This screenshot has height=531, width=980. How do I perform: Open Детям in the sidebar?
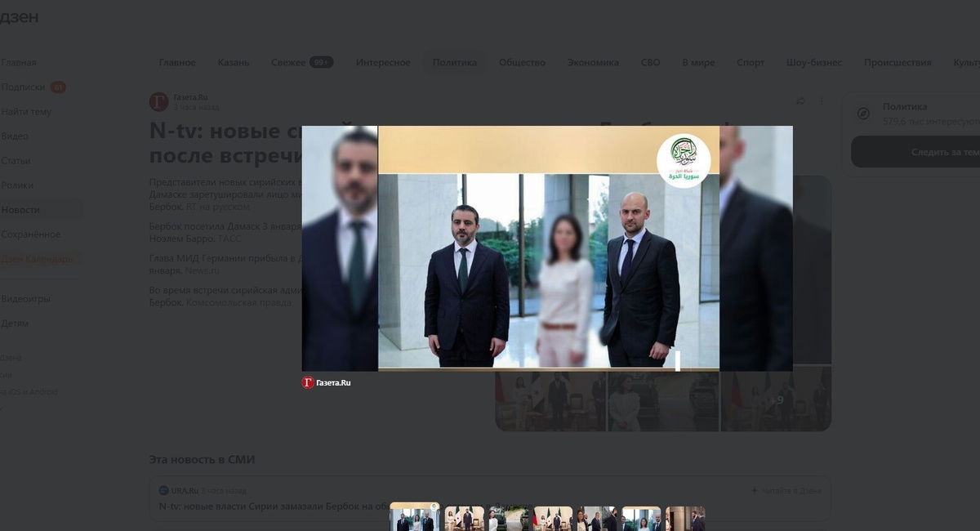tap(15, 324)
